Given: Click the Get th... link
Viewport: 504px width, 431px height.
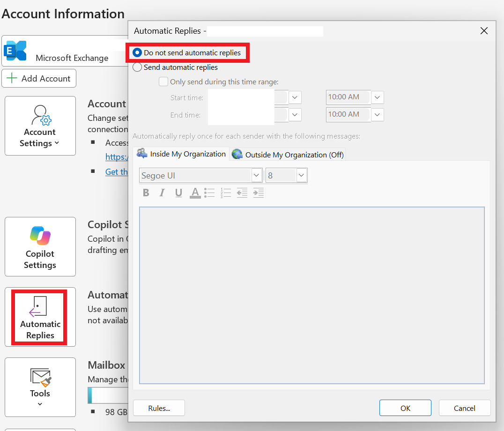Looking at the screenshot, I should click(117, 172).
